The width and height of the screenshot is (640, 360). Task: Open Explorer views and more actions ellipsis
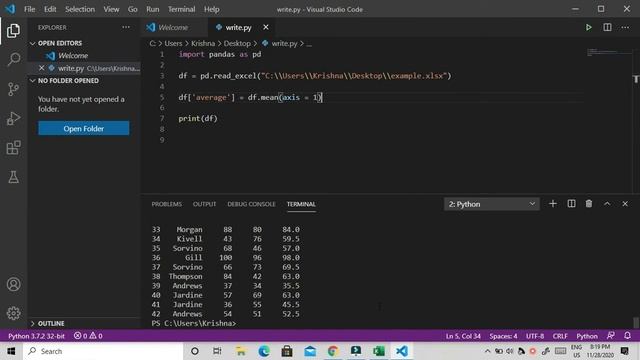coord(126,27)
